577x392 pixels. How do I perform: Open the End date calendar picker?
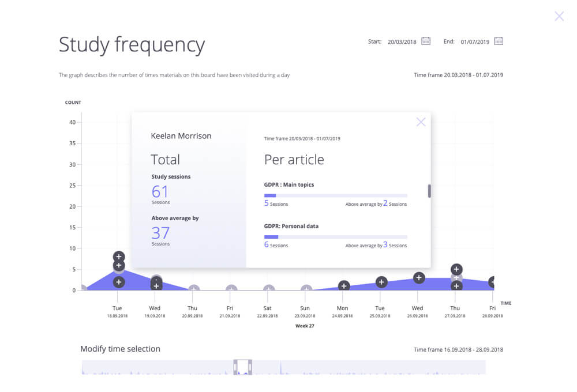click(x=499, y=41)
